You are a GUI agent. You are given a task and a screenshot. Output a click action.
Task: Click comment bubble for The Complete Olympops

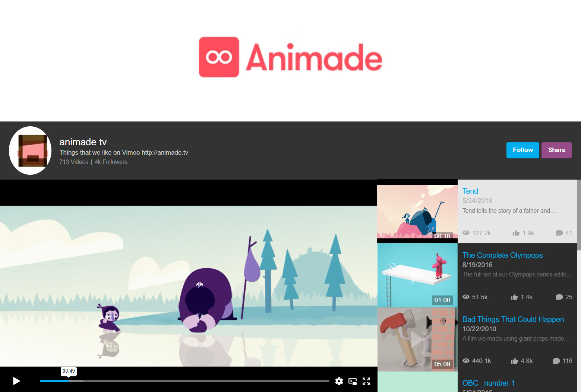click(559, 297)
